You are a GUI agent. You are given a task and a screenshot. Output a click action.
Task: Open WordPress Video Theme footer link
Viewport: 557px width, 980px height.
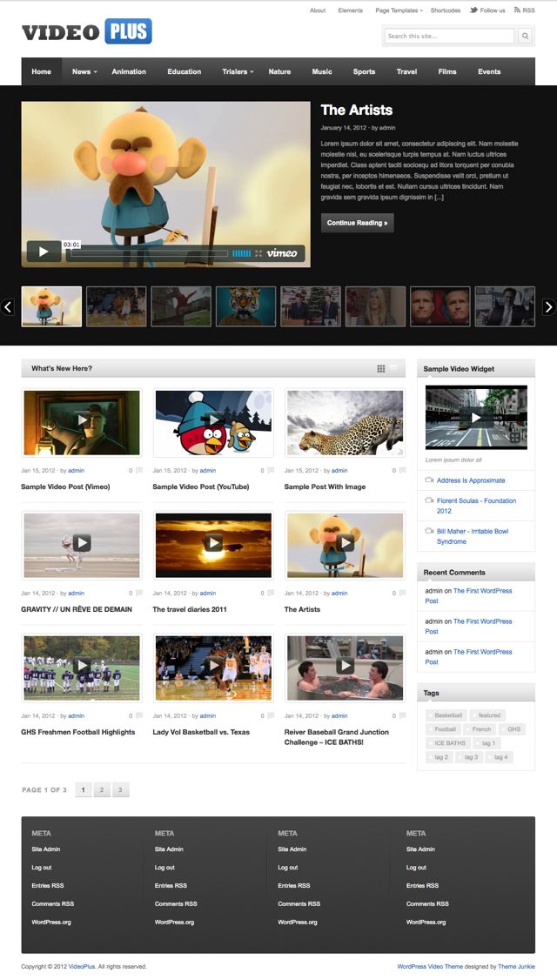(x=429, y=966)
